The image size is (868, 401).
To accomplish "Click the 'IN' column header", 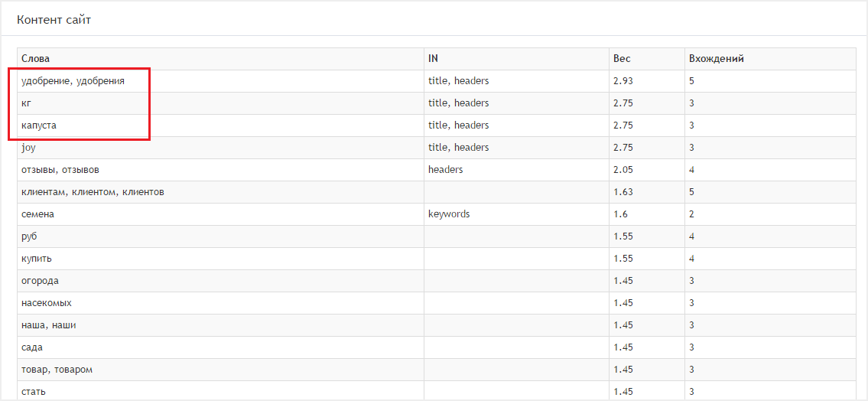I will point(433,58).
